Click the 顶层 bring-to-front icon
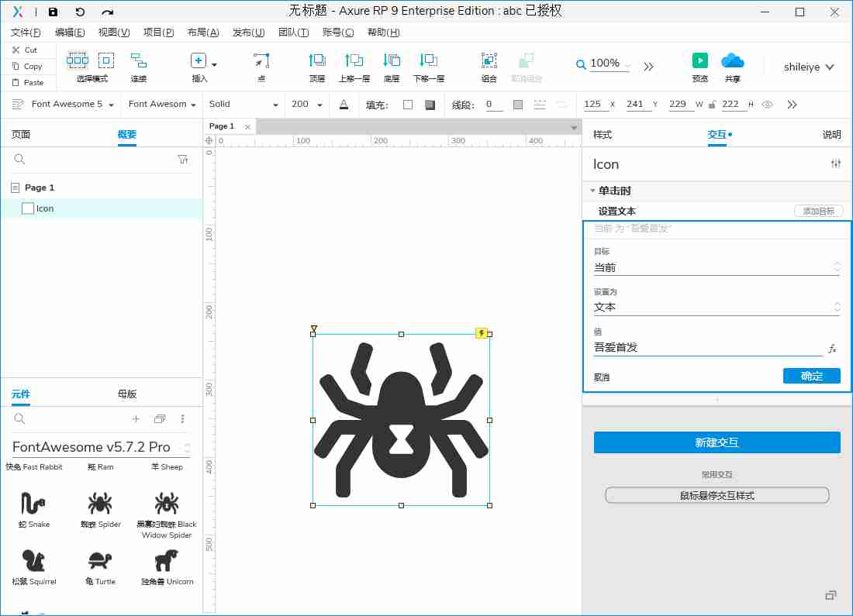This screenshot has height=616, width=853. coord(316,60)
